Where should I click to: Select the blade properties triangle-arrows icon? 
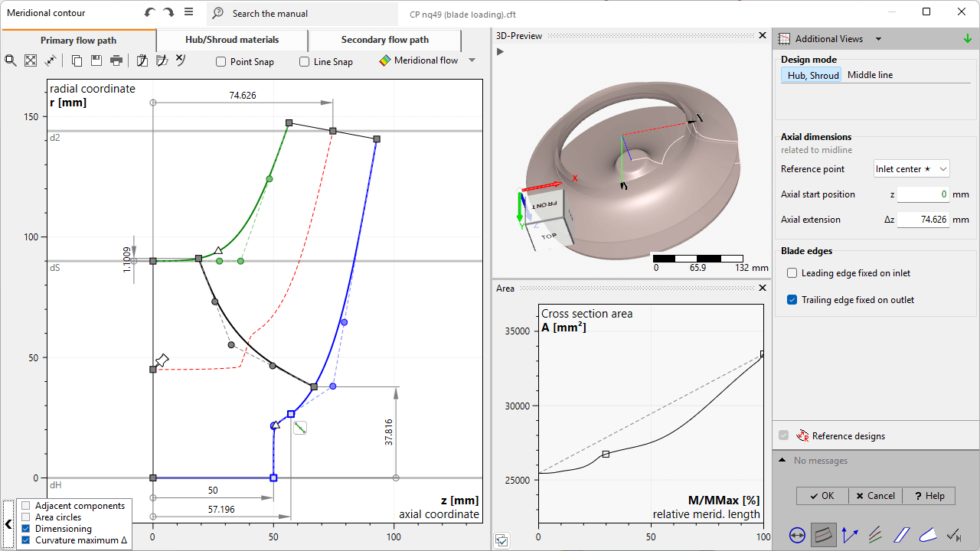850,535
